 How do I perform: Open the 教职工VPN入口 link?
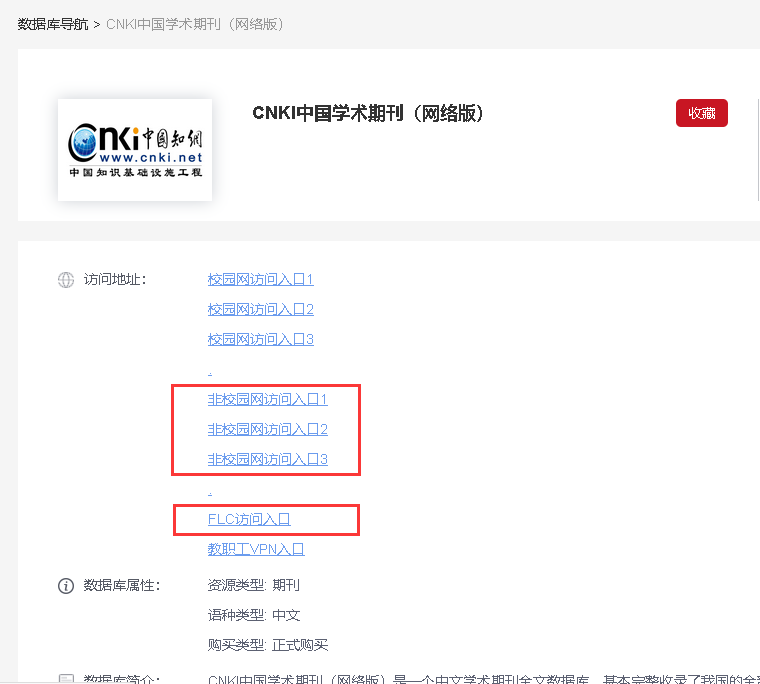point(256,550)
